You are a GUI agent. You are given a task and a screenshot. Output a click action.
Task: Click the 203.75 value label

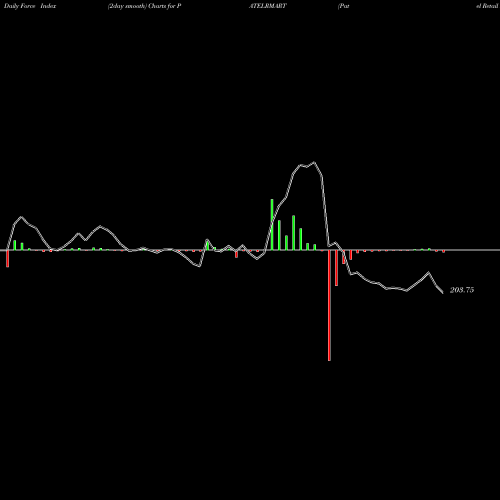462,290
